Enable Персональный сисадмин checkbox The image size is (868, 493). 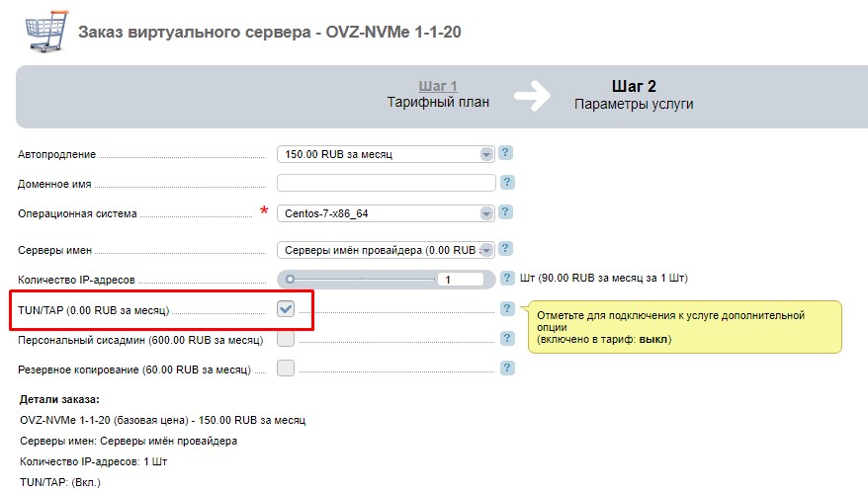[x=286, y=339]
